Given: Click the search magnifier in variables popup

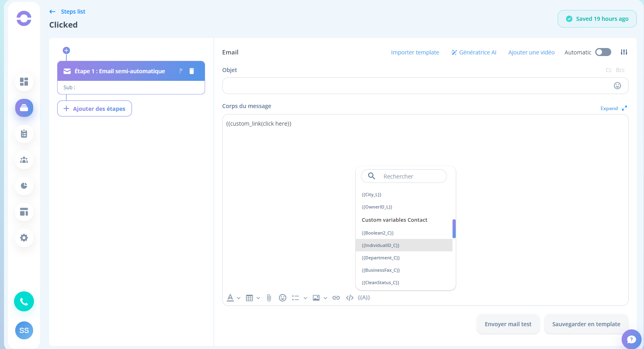Looking at the screenshot, I should tap(371, 176).
